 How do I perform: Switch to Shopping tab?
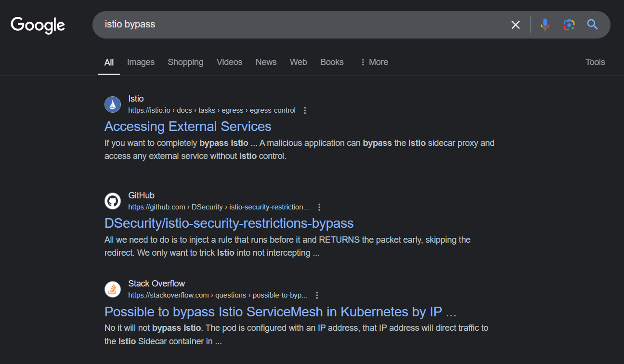(x=185, y=62)
